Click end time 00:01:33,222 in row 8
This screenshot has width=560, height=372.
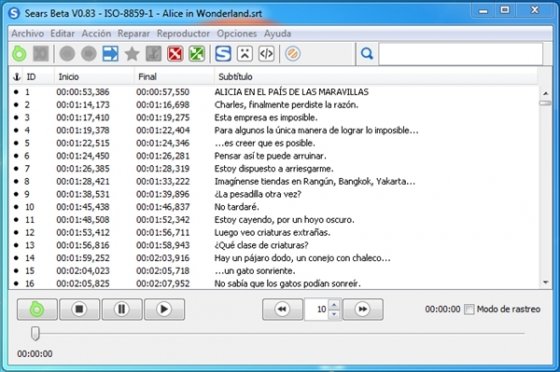[163, 182]
